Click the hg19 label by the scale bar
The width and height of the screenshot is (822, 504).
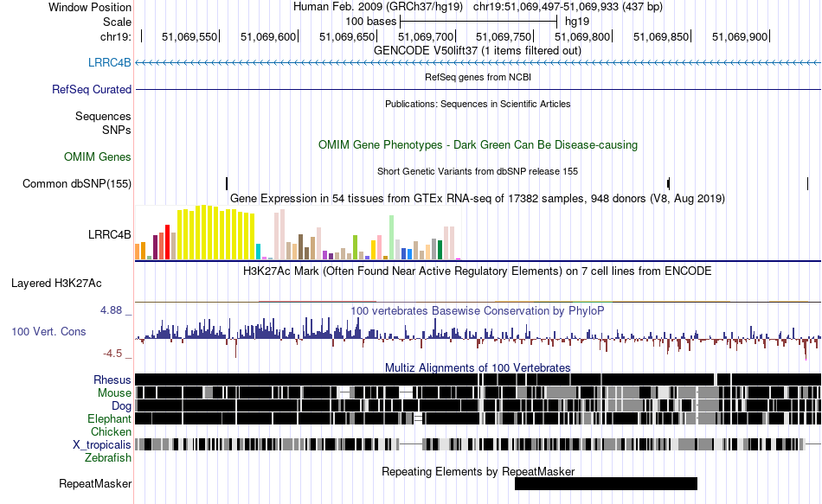(577, 22)
